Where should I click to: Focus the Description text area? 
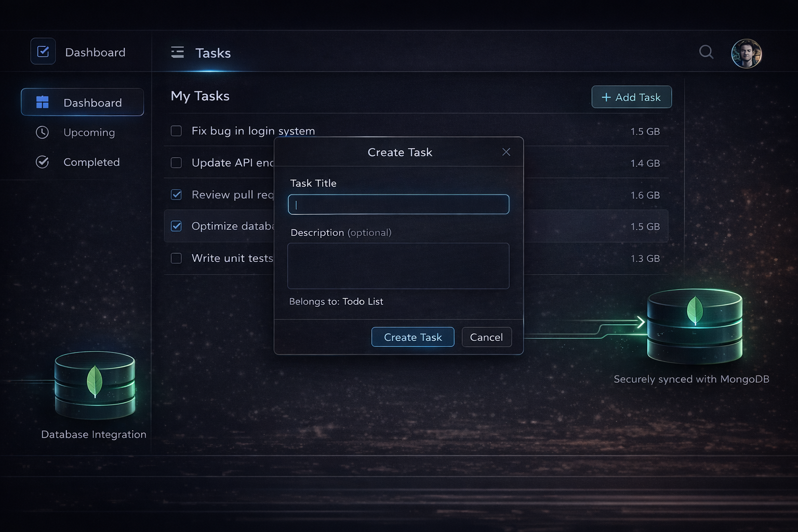(x=398, y=266)
